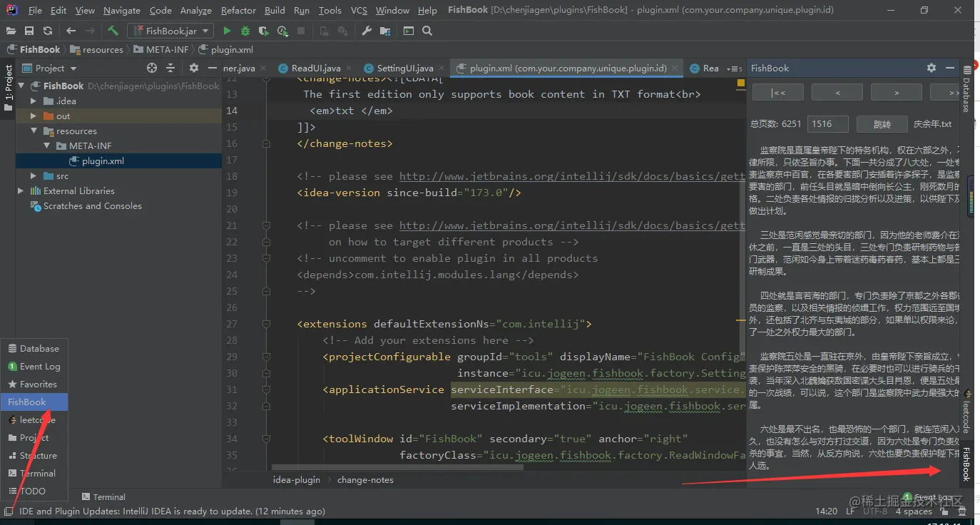The height and width of the screenshot is (525, 980).
Task: Run with coverage shield icon
Action: coord(264,31)
